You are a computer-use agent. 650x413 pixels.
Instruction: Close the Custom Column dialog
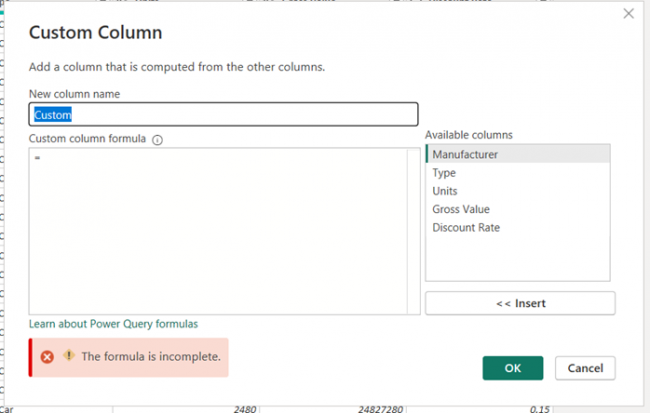628,14
